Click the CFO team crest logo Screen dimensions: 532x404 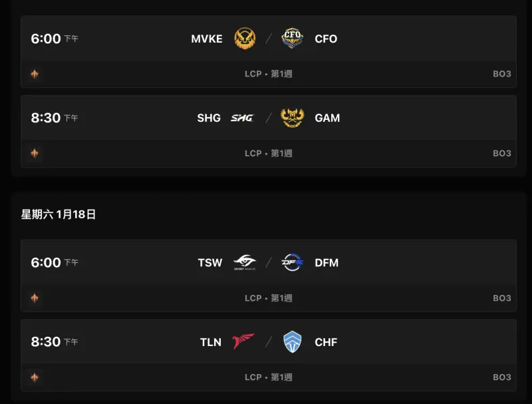click(292, 39)
